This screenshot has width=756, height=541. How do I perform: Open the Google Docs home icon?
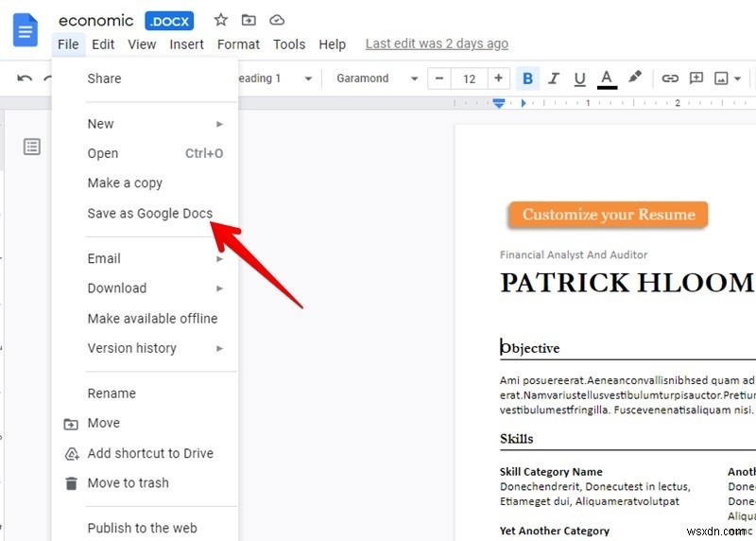(x=26, y=30)
